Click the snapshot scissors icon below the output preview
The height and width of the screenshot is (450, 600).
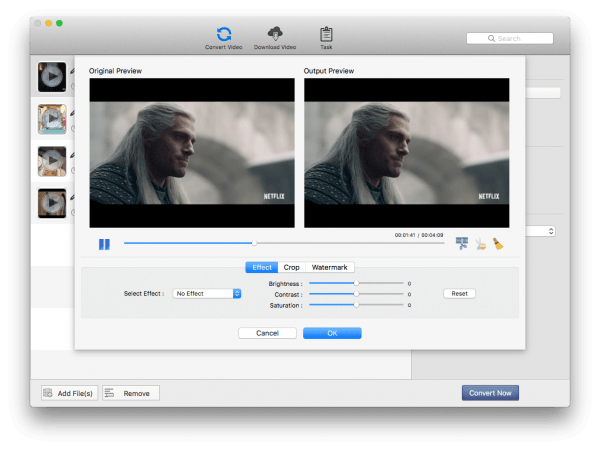[462, 243]
